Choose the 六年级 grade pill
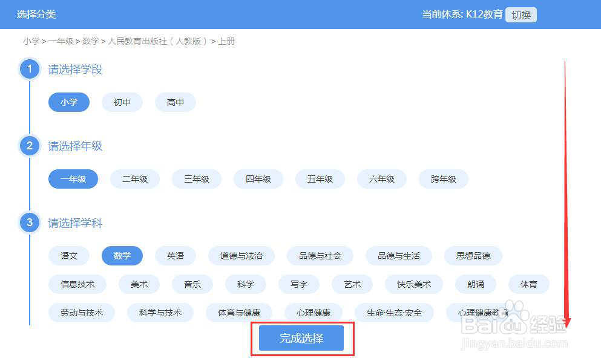This screenshot has width=601, height=364. point(381,179)
